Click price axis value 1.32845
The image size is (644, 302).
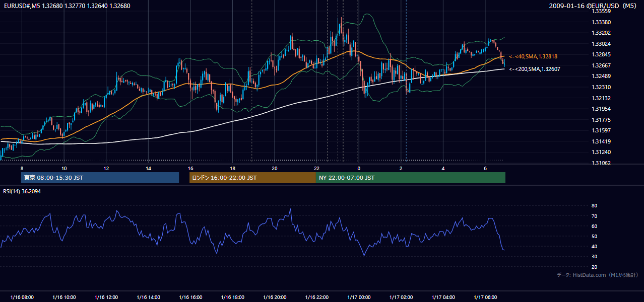coord(601,54)
